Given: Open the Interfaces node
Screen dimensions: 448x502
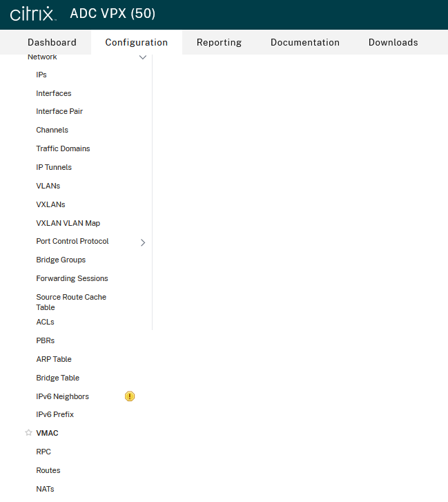Looking at the screenshot, I should click(54, 93).
